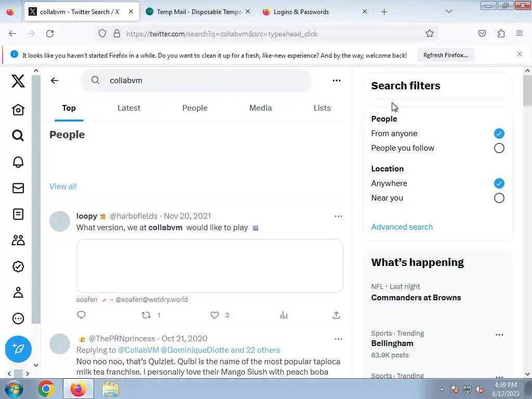Open Advanced search link
532x399 pixels.
click(402, 227)
